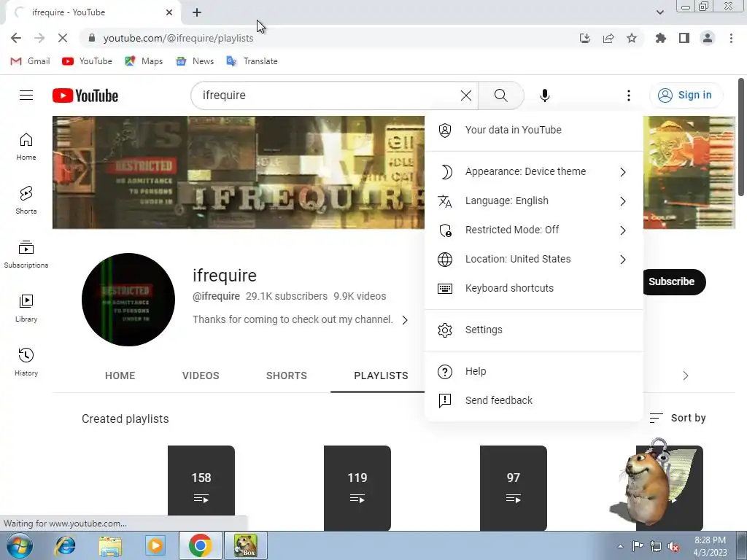Open the Chrome tab search dropdown
The height and width of the screenshot is (560, 747).
[659, 12]
